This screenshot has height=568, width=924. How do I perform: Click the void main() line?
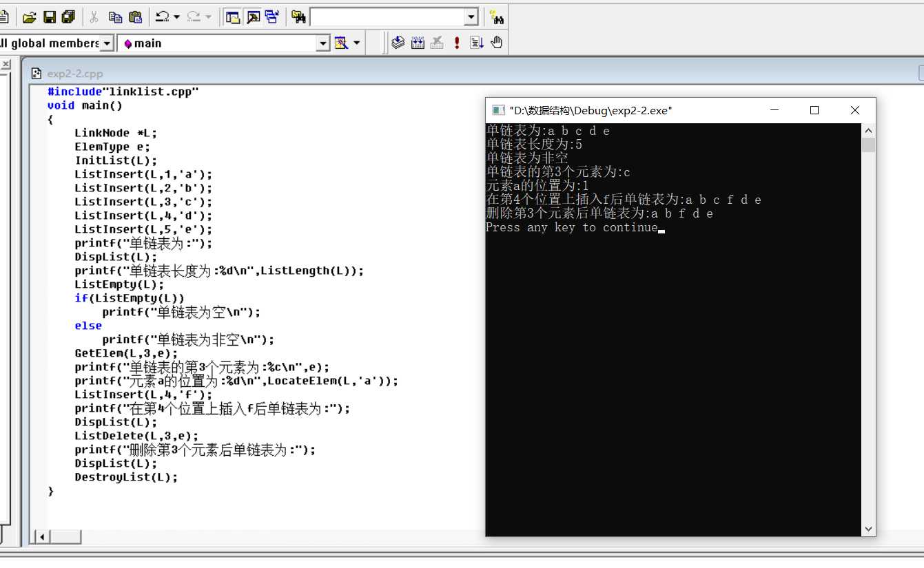point(85,105)
